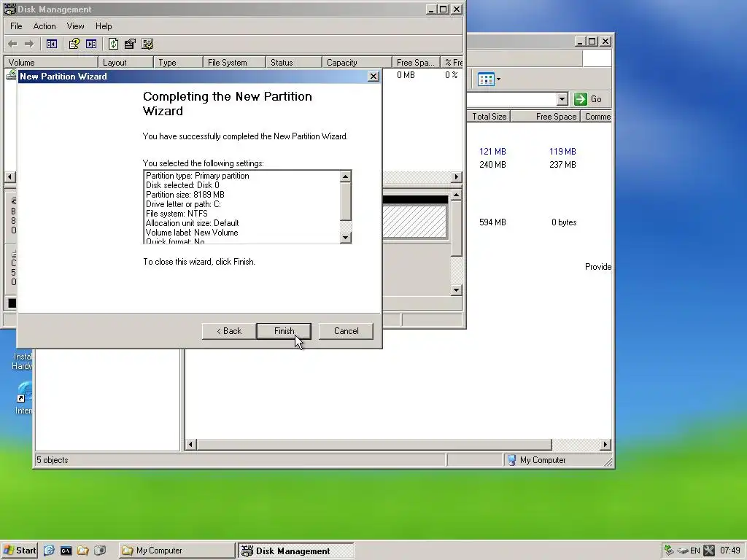Click the Type column header
The height and width of the screenshot is (560, 747).
(x=179, y=63)
